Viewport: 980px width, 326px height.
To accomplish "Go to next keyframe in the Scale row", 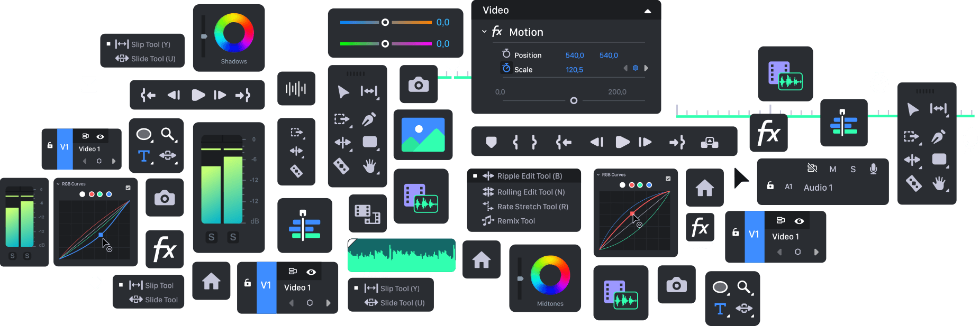I will click(x=646, y=68).
